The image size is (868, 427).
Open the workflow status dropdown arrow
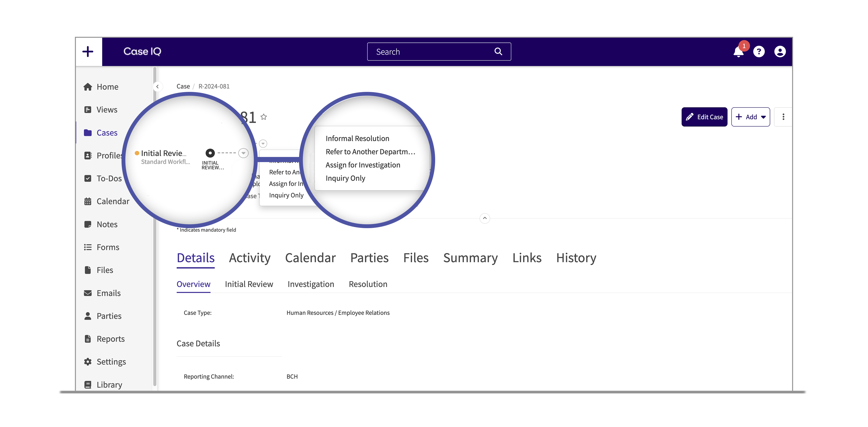point(243,153)
